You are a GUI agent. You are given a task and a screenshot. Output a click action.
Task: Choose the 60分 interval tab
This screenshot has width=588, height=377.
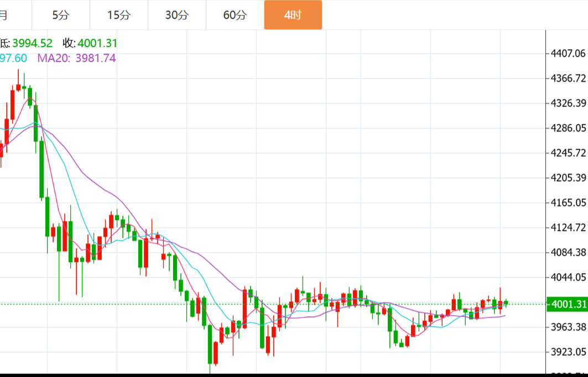235,15
